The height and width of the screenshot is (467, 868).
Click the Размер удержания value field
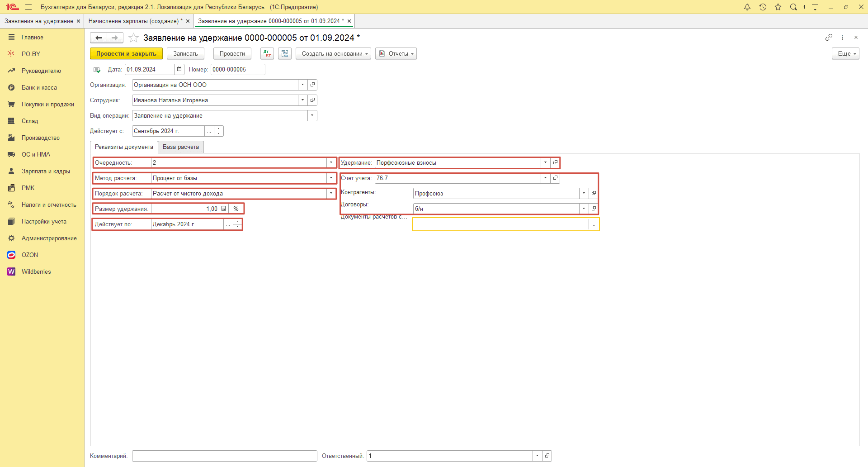coord(185,209)
